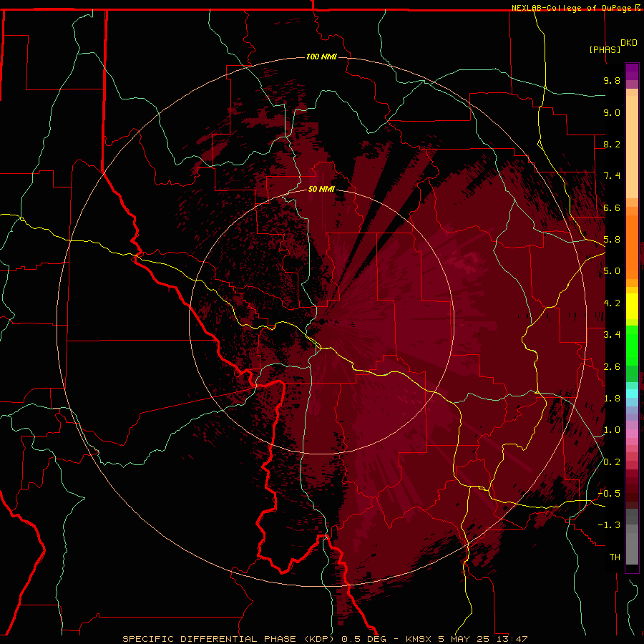Click the 2.6 scale value
Viewport: 644px width, 644px height.
click(x=612, y=367)
